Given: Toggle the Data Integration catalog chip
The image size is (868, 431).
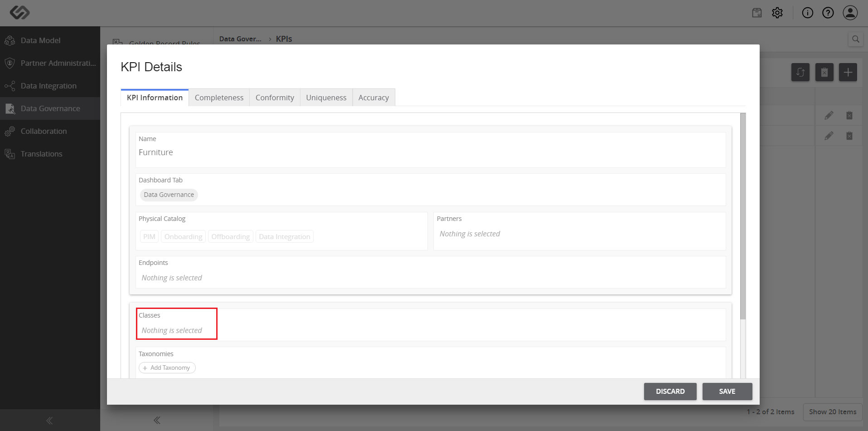Looking at the screenshot, I should click(284, 236).
